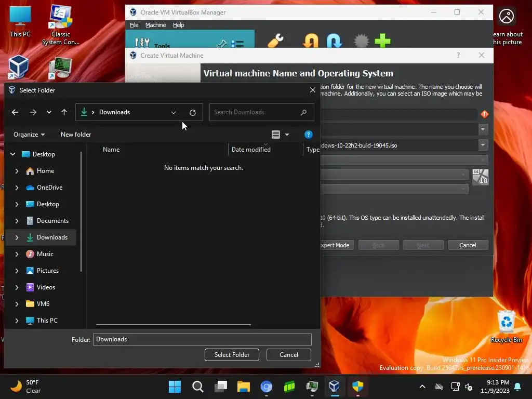The width and height of the screenshot is (532, 399).
Task: Click the Export appliance arrow icon in VirtualBox
Action: 335,41
